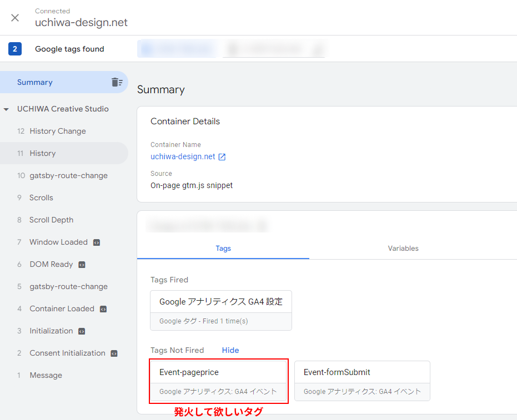Open event 11 History
Screen dimensions: 517x420
tap(64, 153)
